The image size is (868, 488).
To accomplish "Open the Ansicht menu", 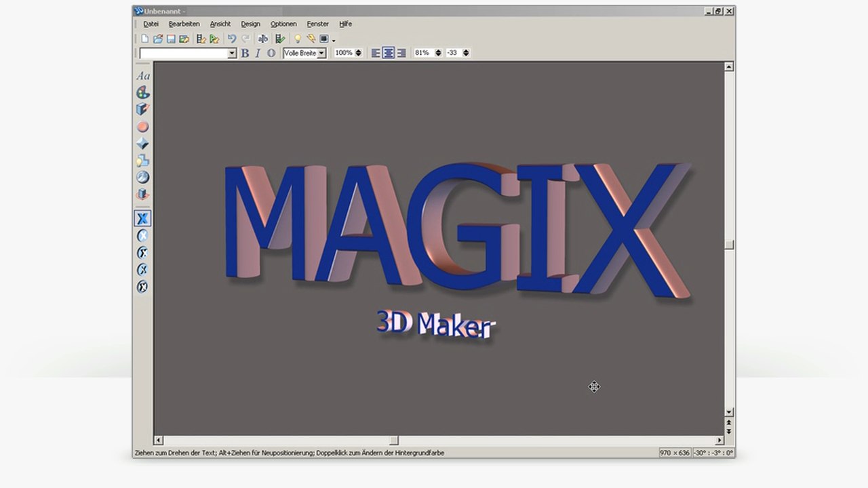I will pos(220,24).
